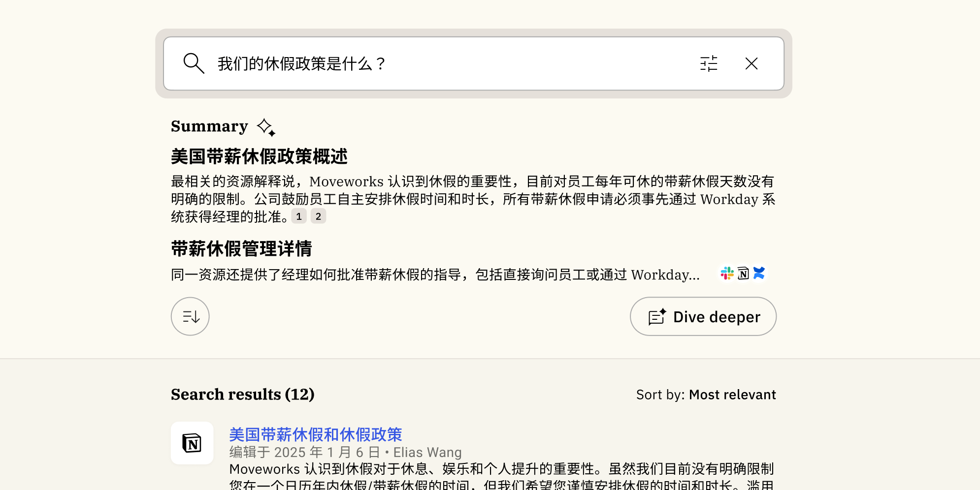Click the Notion icon beside first search result
Screen dimensions: 980x490
point(192,443)
